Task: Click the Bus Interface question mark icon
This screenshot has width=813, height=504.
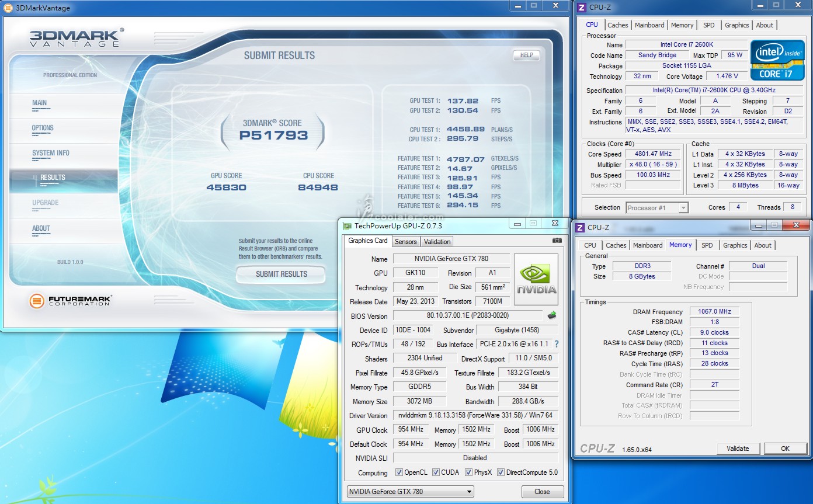Action: 557,344
